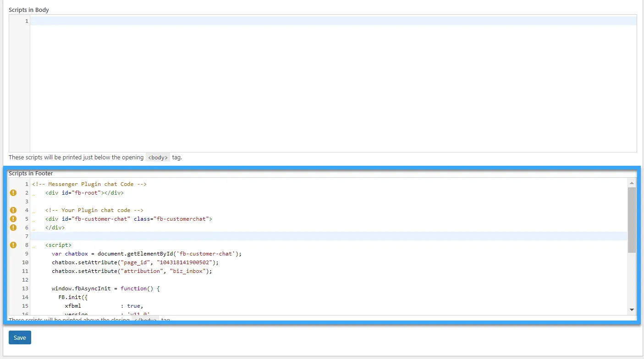The image size is (644, 359).
Task: Click the <script> tag on line 8
Action: [58, 245]
